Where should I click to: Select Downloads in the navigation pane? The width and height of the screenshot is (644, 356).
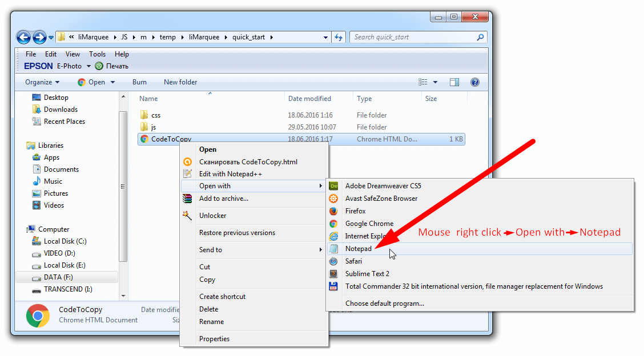coord(61,109)
